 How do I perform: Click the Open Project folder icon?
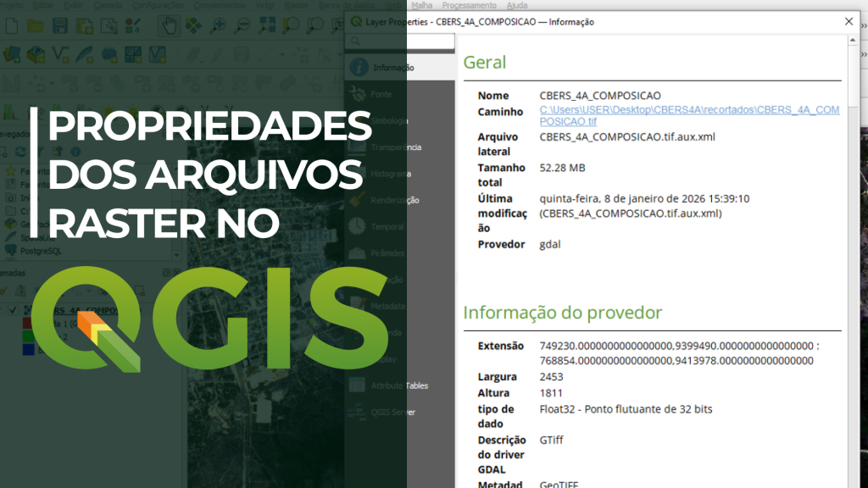point(36,25)
